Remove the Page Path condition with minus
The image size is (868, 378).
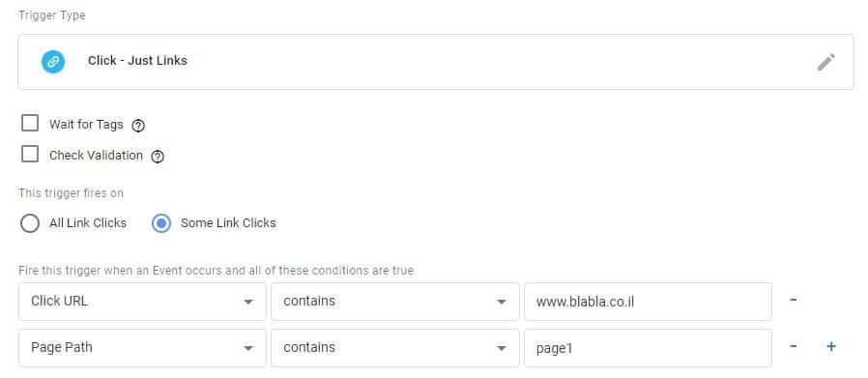pos(794,346)
